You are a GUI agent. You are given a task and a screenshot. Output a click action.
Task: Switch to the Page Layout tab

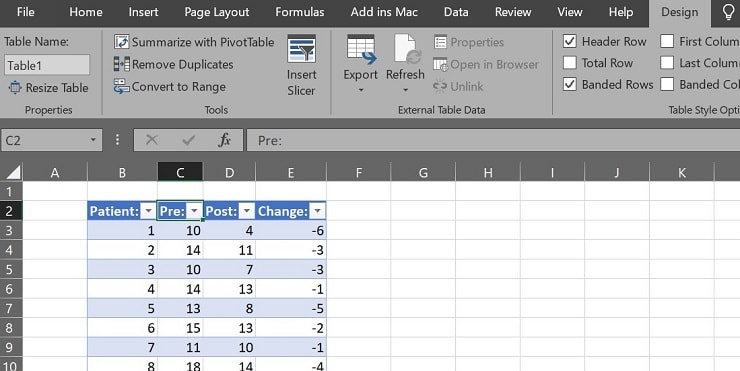click(217, 12)
